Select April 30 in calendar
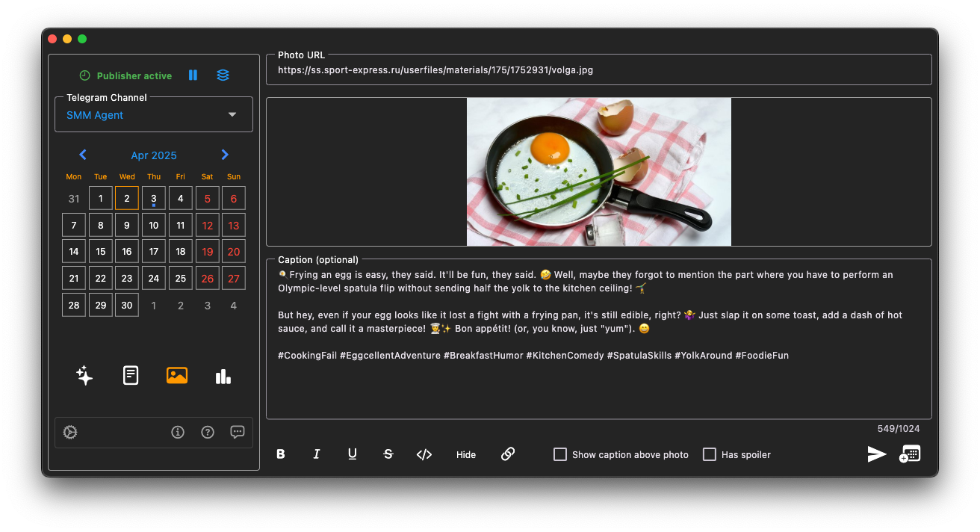Image resolution: width=980 pixels, height=532 pixels. 127,305
